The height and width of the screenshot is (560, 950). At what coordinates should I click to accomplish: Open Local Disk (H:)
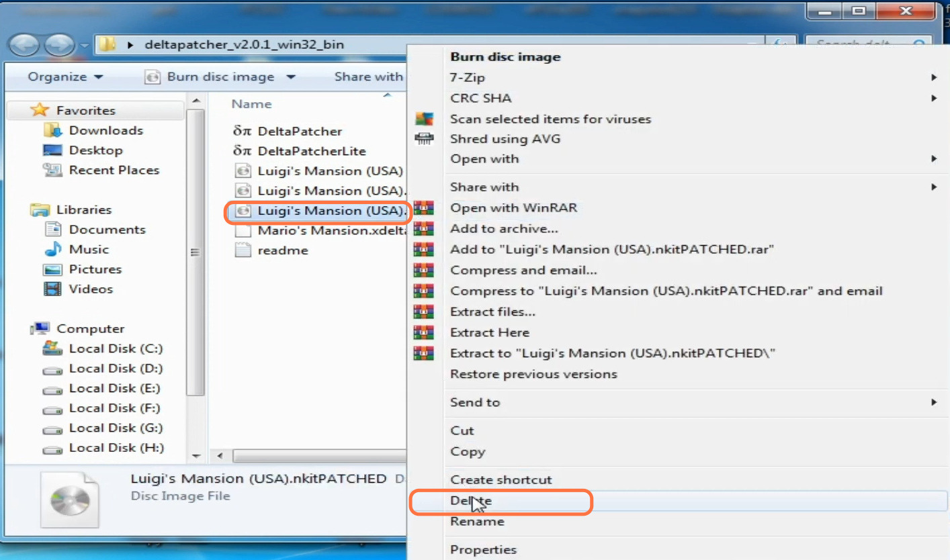click(x=116, y=448)
